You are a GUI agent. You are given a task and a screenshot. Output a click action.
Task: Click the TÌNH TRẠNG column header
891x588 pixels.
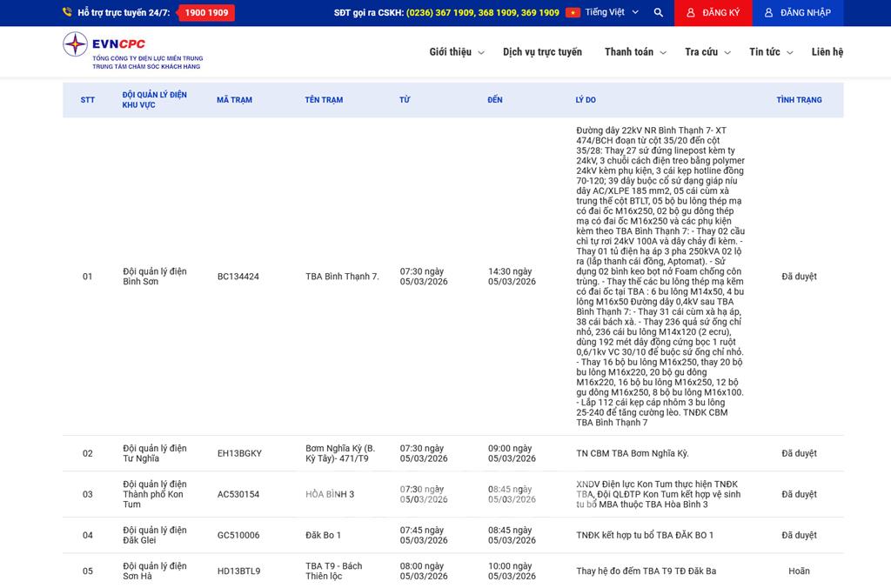(x=799, y=100)
